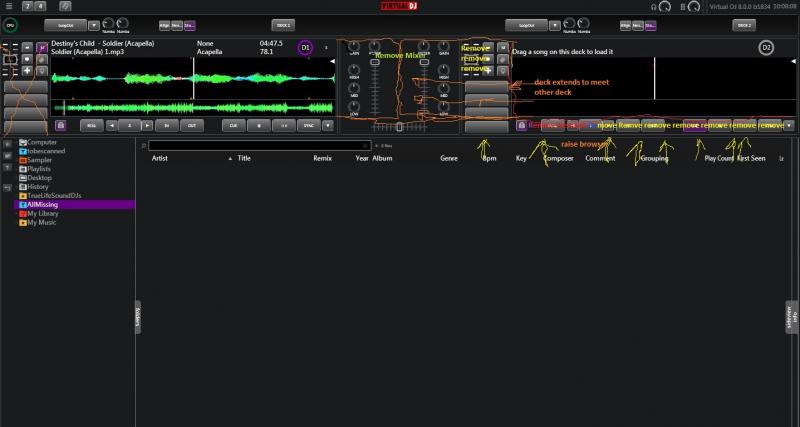Select the D2 deck indicator circle
Image resolution: width=800 pixels, height=427 pixels.
tap(766, 47)
